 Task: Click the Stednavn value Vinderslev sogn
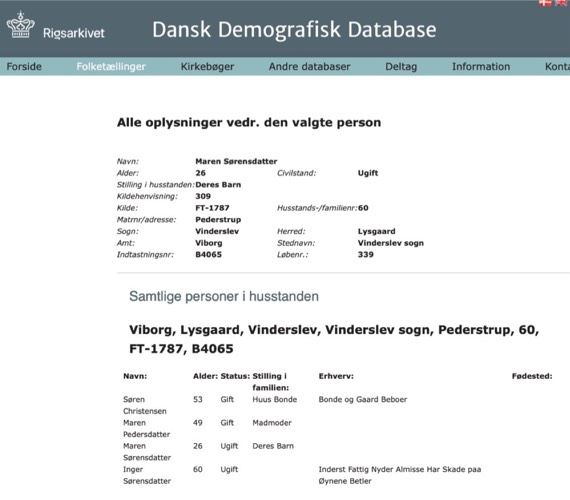coord(390,243)
